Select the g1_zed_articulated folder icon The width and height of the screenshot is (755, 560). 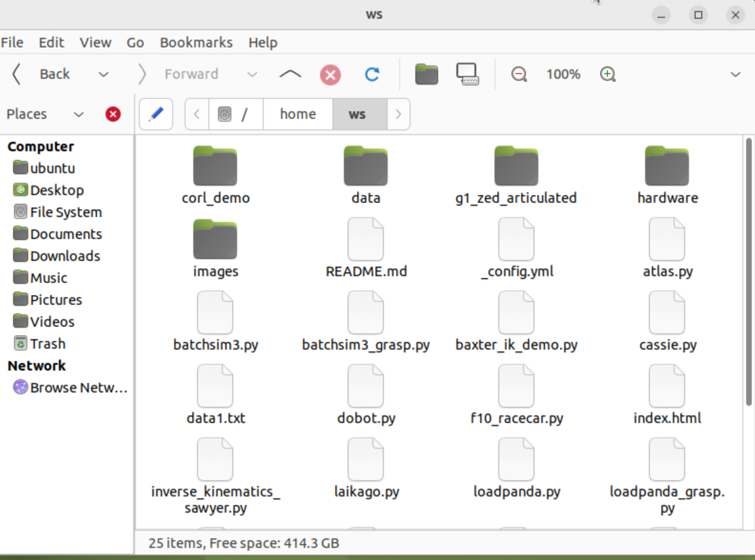[x=516, y=166]
